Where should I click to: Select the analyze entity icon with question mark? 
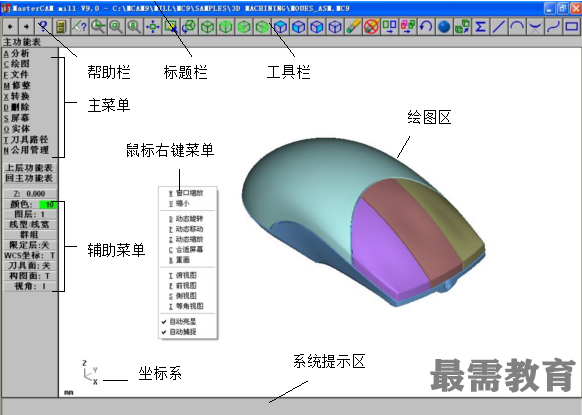click(x=79, y=27)
